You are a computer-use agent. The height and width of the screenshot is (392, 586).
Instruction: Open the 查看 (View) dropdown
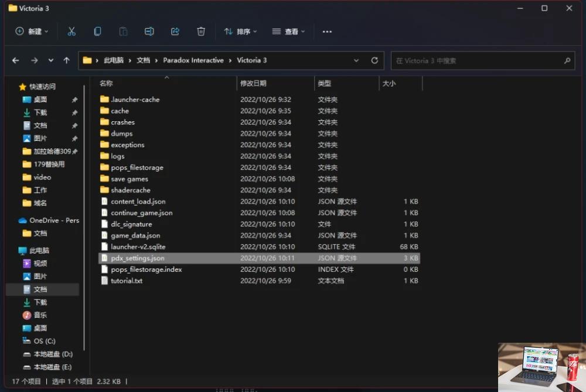pos(288,32)
